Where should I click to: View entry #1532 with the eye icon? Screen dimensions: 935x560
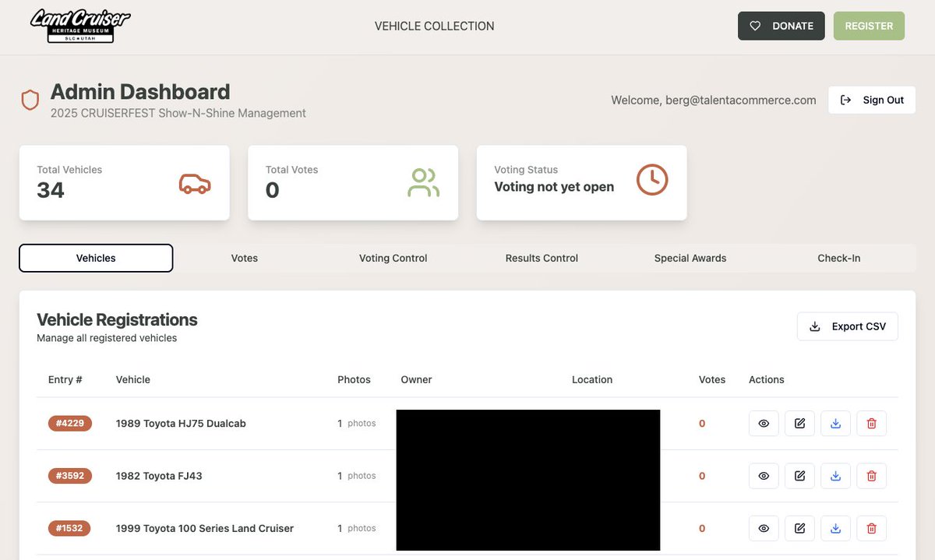click(764, 528)
